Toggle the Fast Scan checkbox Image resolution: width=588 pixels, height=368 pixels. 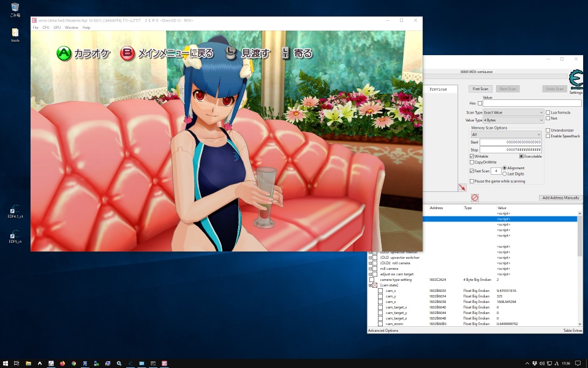pos(472,171)
